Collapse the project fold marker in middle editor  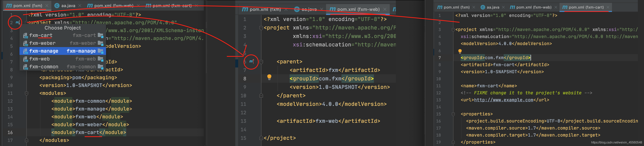pos(261,28)
